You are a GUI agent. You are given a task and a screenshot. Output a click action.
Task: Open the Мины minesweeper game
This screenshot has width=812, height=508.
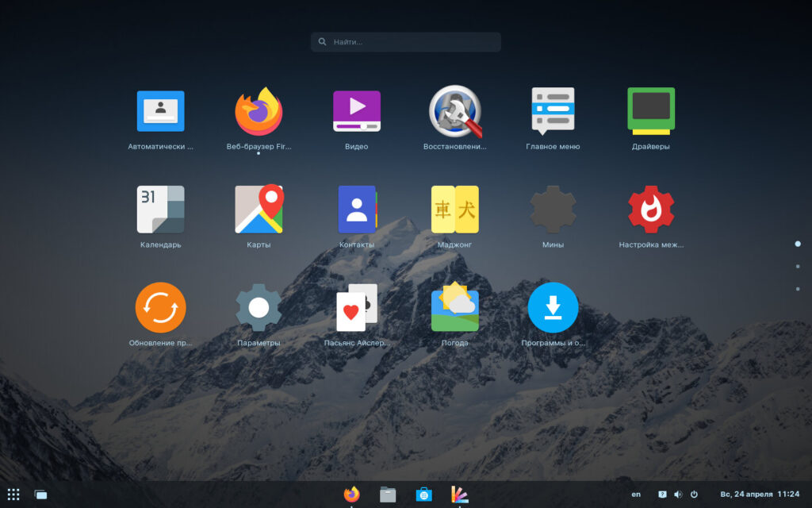tap(553, 210)
